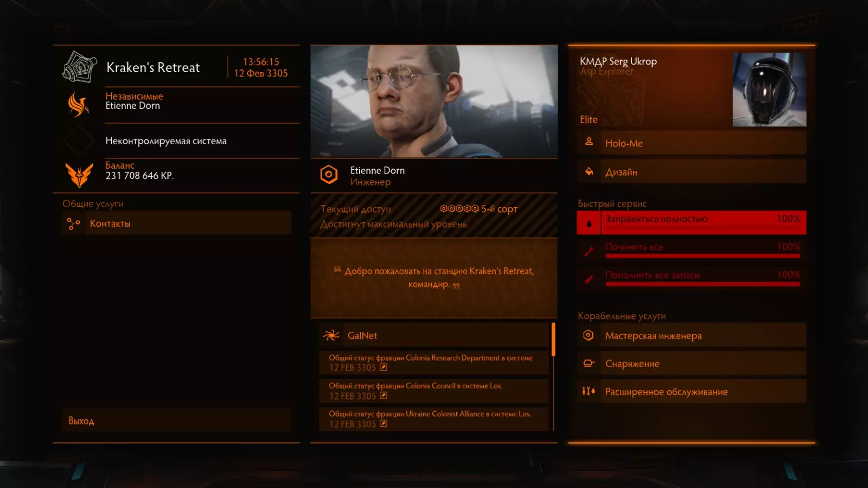Screen dimensions: 868x488
Task: Click the repair wrench icon
Action: (589, 251)
